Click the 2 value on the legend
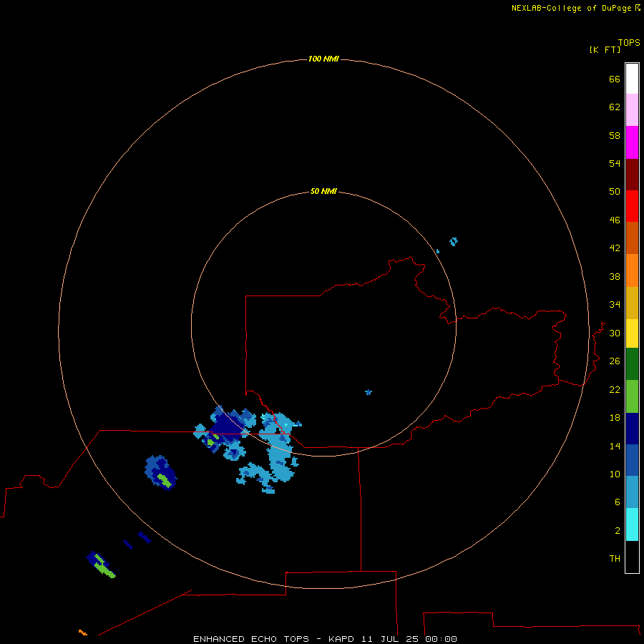This screenshot has width=644, height=644. (618, 531)
